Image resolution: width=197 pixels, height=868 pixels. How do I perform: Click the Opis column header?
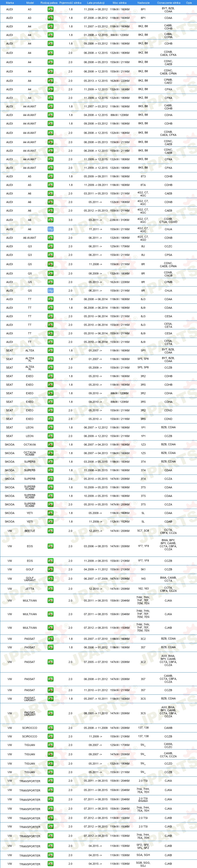coord(189,3)
